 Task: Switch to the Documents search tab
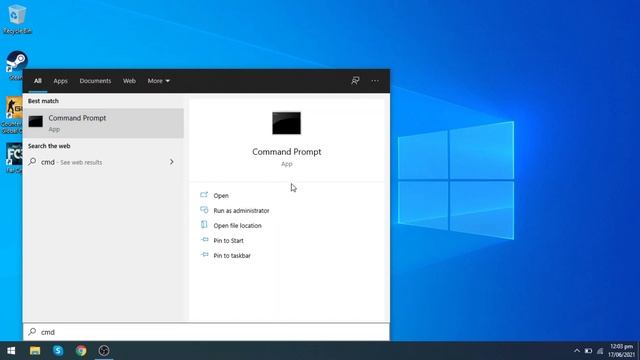[x=95, y=81]
